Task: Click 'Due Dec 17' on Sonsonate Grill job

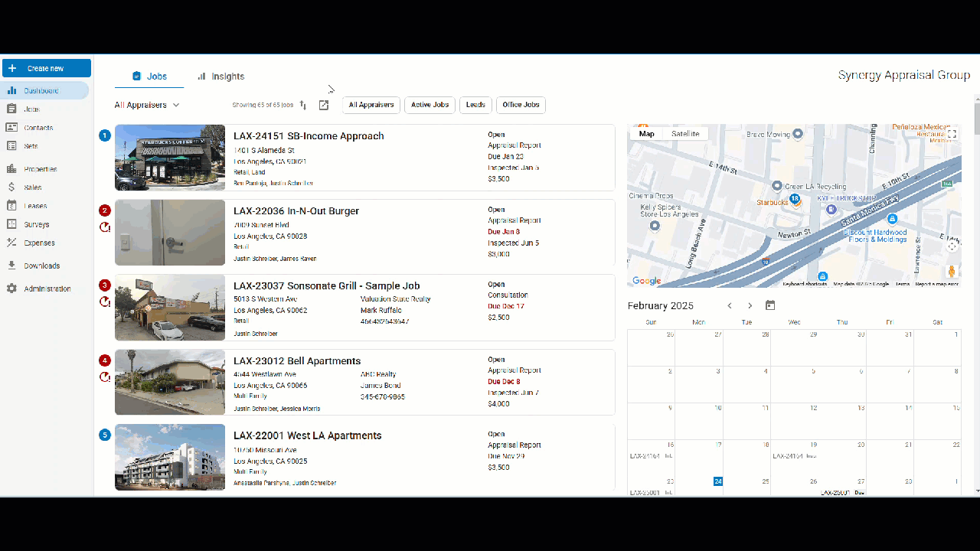Action: [506, 306]
